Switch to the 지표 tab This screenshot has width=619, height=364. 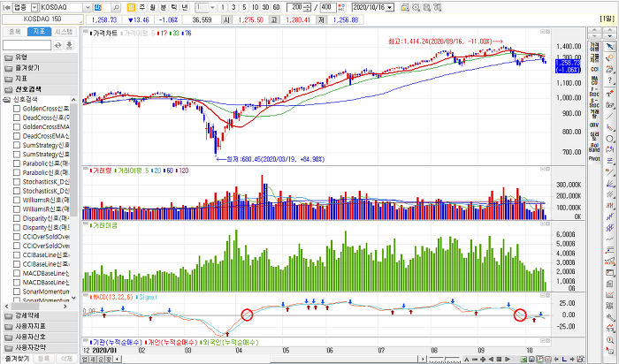tap(39, 32)
